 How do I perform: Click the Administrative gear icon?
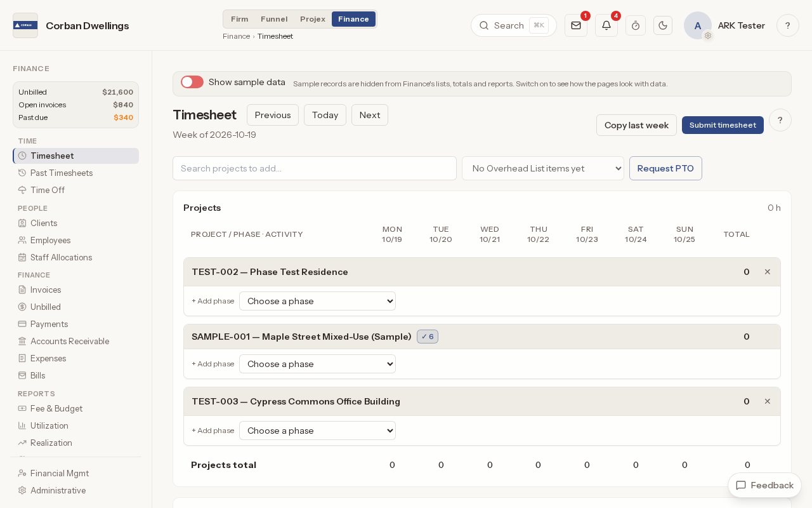(22, 490)
